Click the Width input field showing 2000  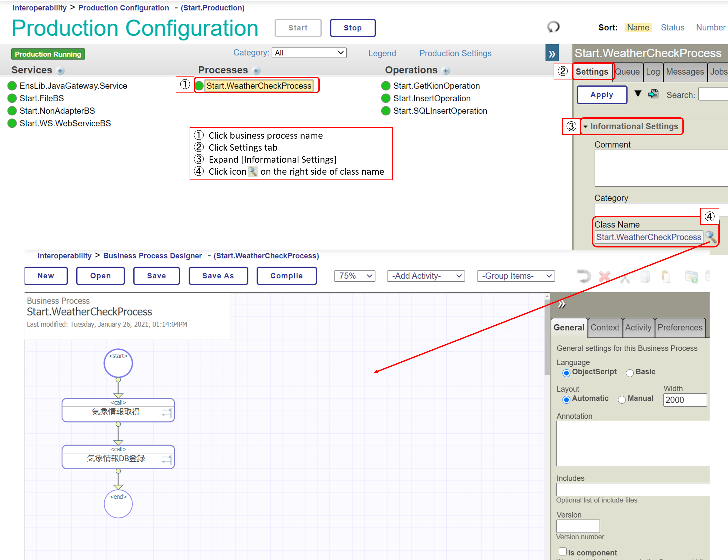pos(685,400)
